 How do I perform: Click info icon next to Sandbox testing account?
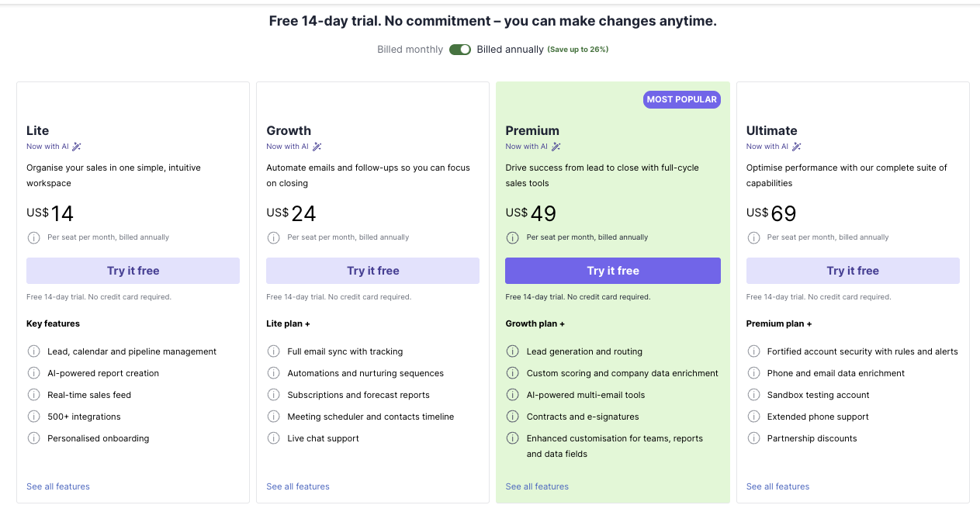click(753, 395)
